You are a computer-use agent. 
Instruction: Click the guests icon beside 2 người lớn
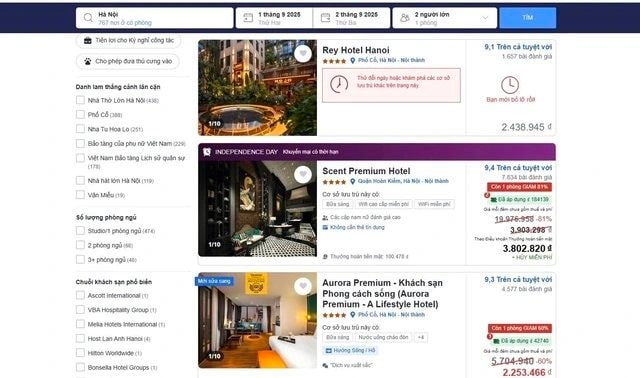tap(404, 18)
